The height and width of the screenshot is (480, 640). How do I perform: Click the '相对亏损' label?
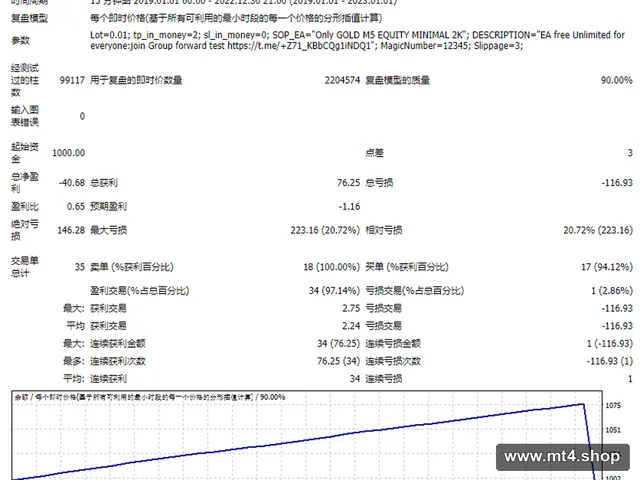click(384, 230)
